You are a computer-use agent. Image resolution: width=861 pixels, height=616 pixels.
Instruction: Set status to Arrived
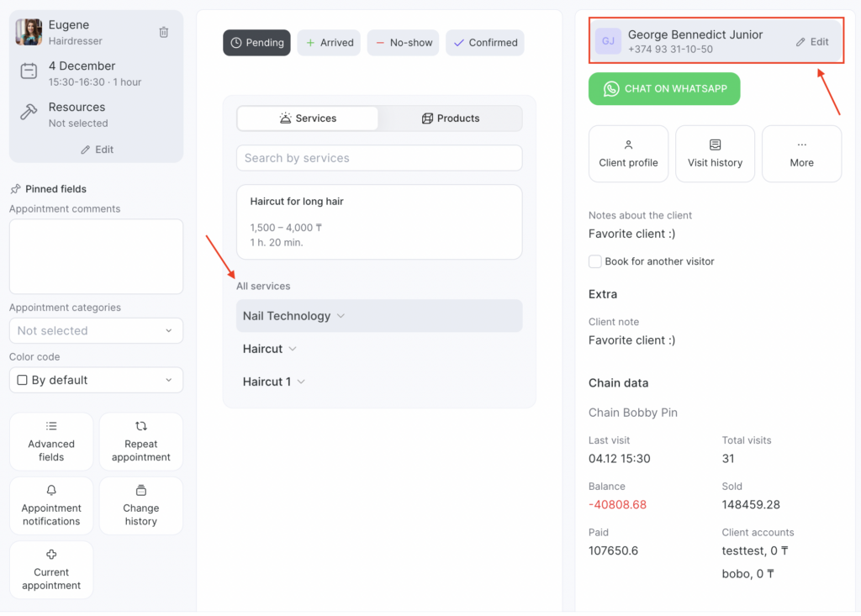[329, 43]
